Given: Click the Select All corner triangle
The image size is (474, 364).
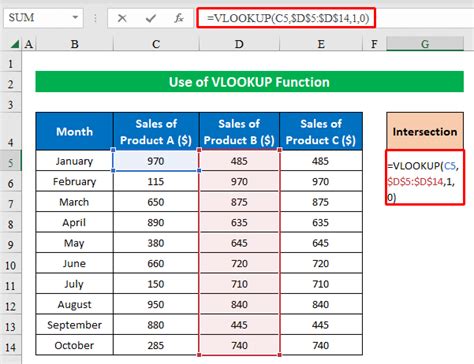Looking at the screenshot, I should [14, 44].
